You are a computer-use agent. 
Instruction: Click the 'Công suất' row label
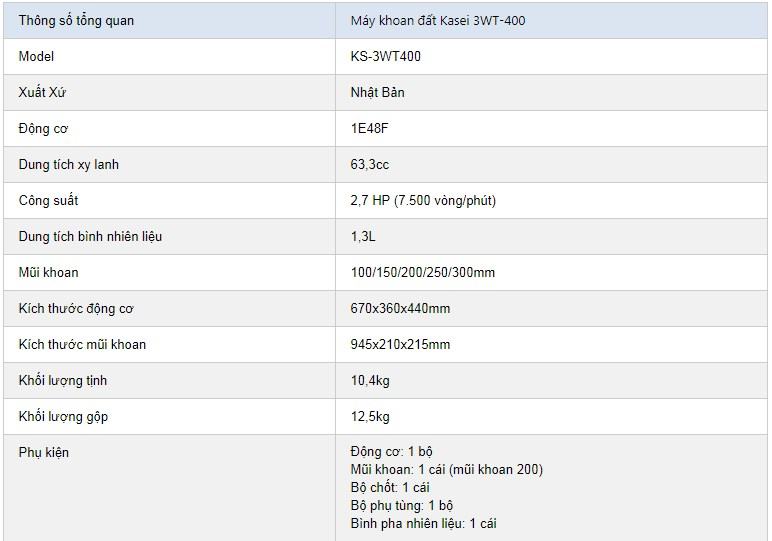[48, 200]
